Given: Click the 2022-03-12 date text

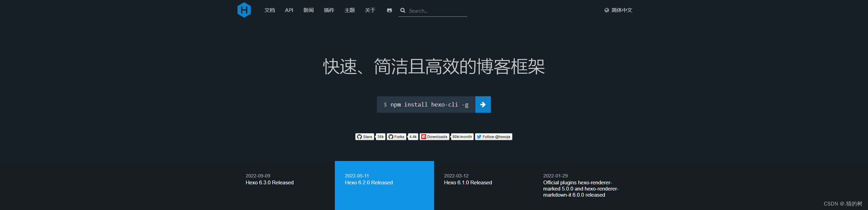Looking at the screenshot, I should (x=456, y=176).
